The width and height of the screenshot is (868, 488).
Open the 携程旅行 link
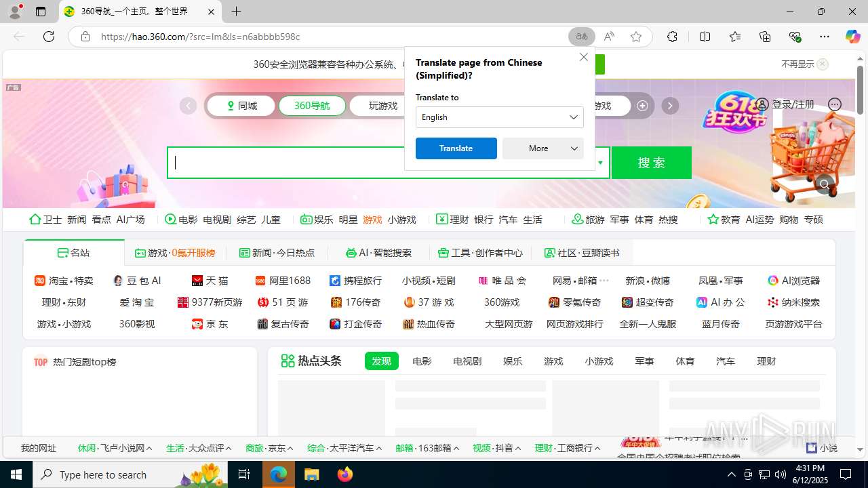click(x=355, y=281)
